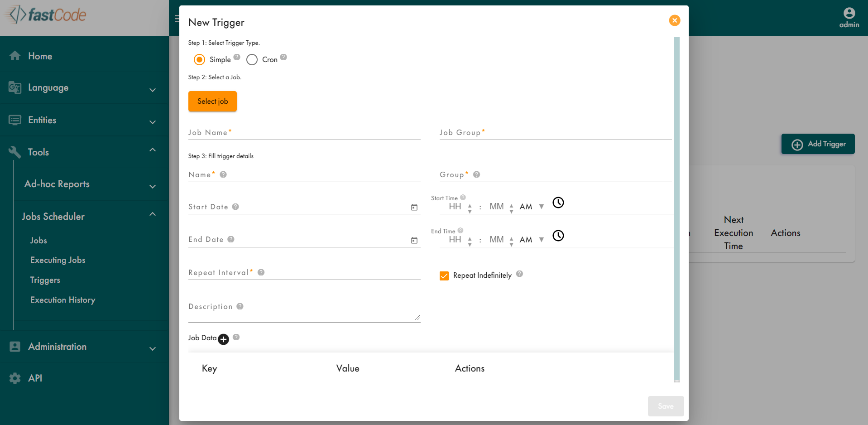
Task: Uncheck Repeat Indefinitely checkbox
Action: point(444,275)
